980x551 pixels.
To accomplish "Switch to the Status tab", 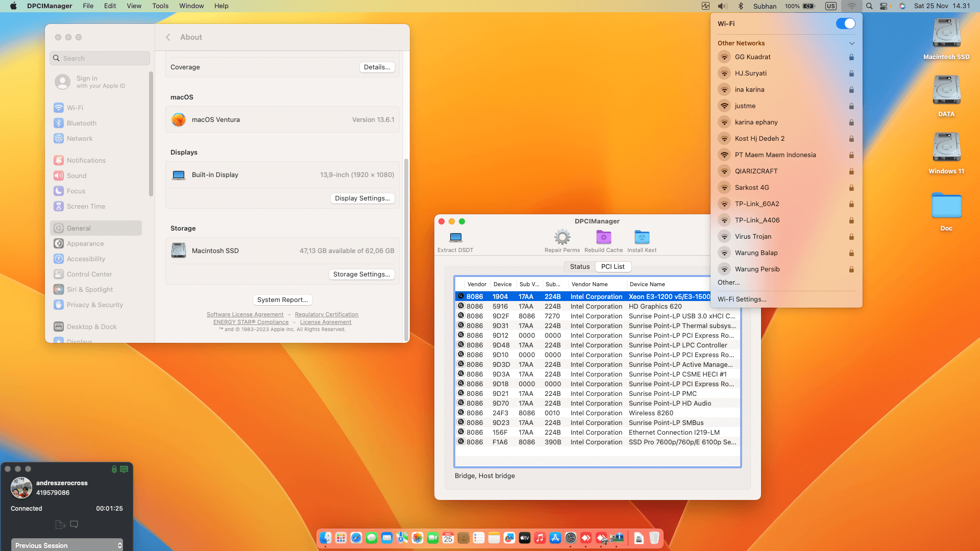I will pos(579,266).
